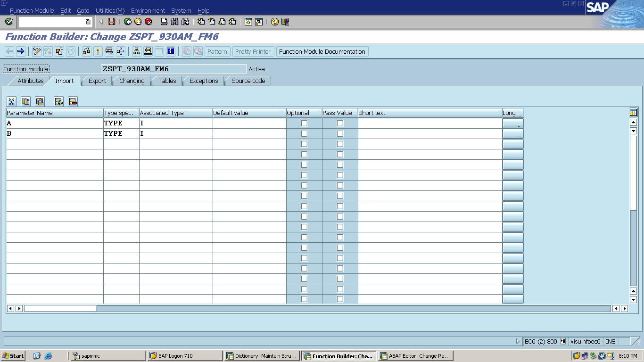Image resolution: width=644 pixels, height=362 pixels.
Task: Paste a parameter row with the clipboard icon
Action: pos(40,101)
